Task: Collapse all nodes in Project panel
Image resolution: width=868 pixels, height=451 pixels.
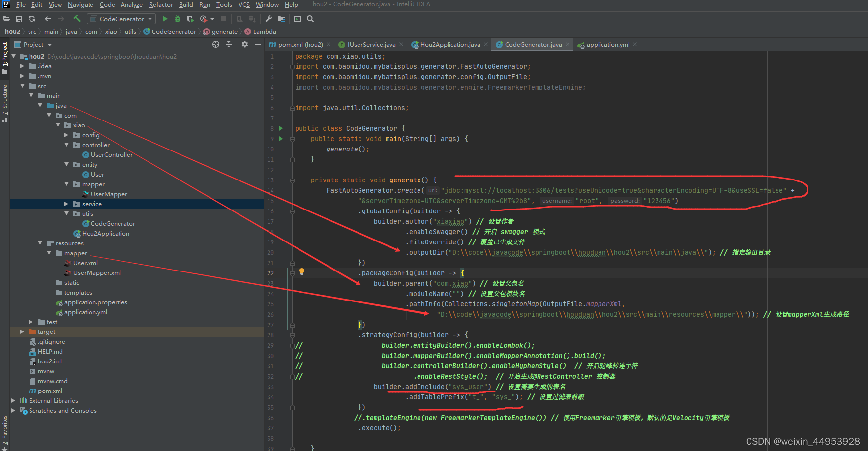Action: tap(229, 44)
